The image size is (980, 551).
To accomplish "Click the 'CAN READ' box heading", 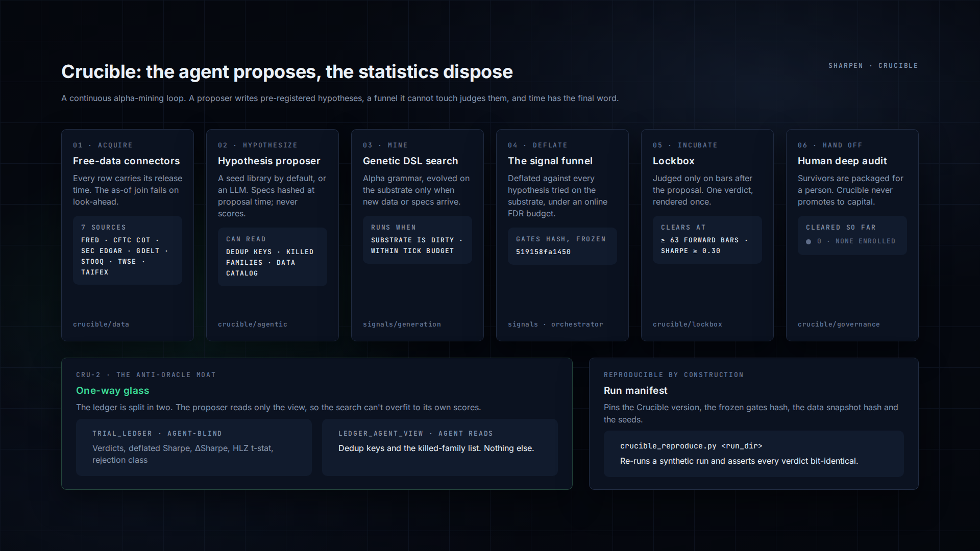I will point(246,239).
